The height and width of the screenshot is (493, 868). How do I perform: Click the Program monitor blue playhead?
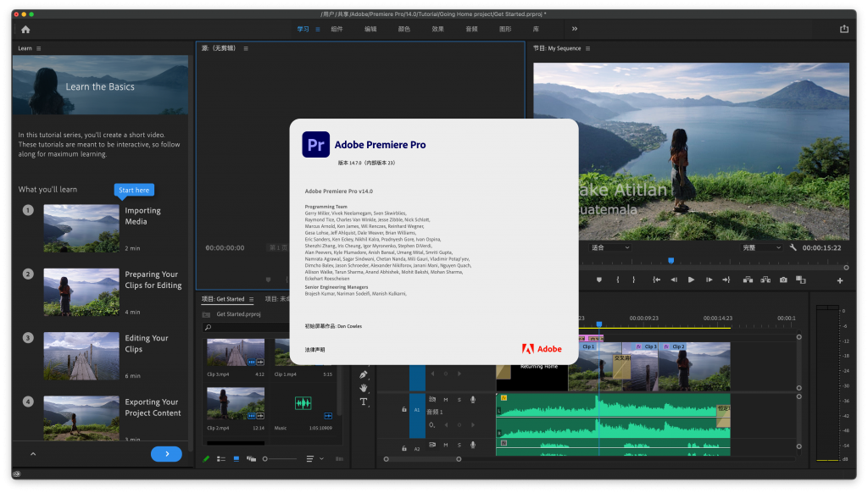pyautogui.click(x=671, y=261)
